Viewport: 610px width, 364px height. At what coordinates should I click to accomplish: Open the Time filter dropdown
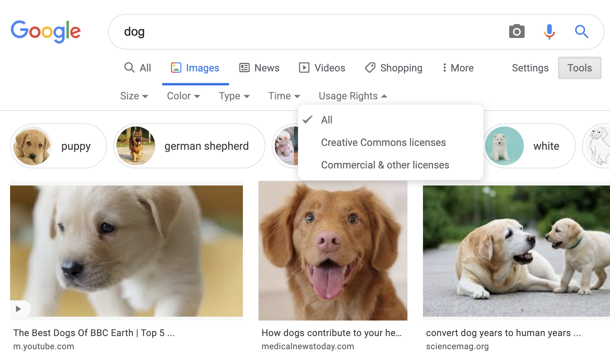284,96
